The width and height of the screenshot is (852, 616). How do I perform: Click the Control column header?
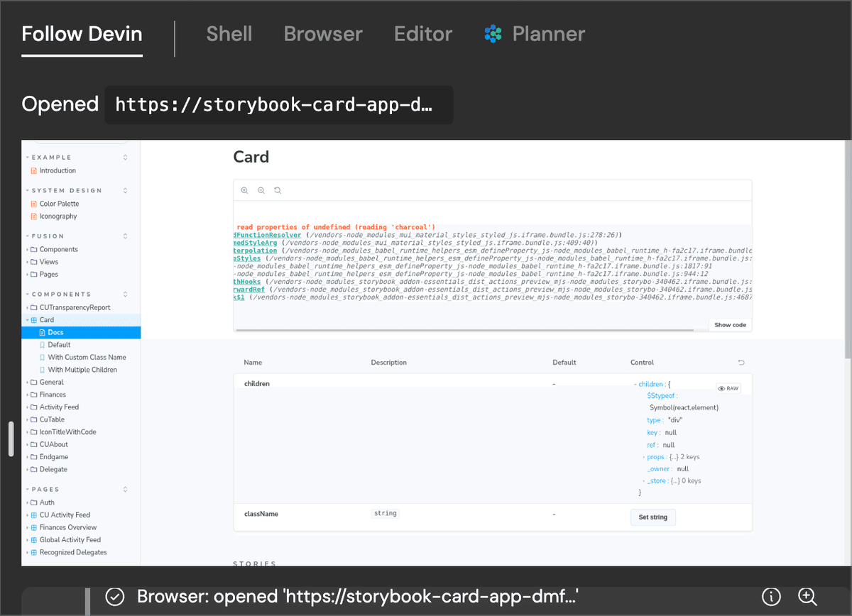tap(642, 363)
